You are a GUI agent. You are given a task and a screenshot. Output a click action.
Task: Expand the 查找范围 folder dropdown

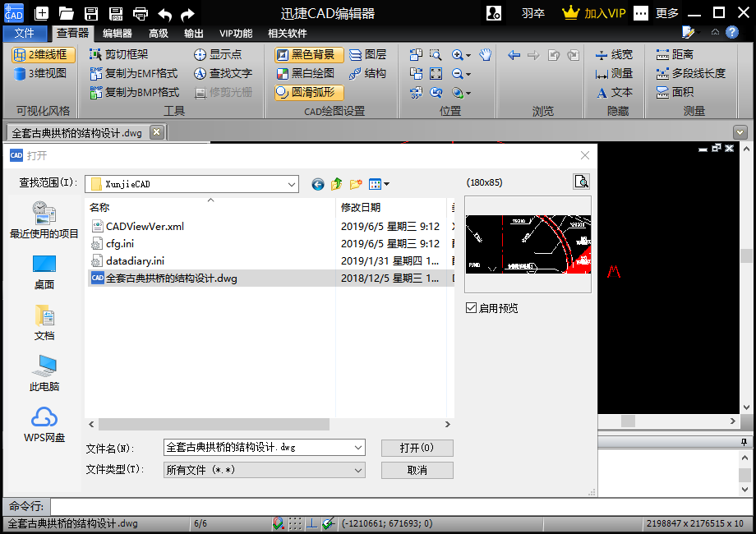click(291, 184)
